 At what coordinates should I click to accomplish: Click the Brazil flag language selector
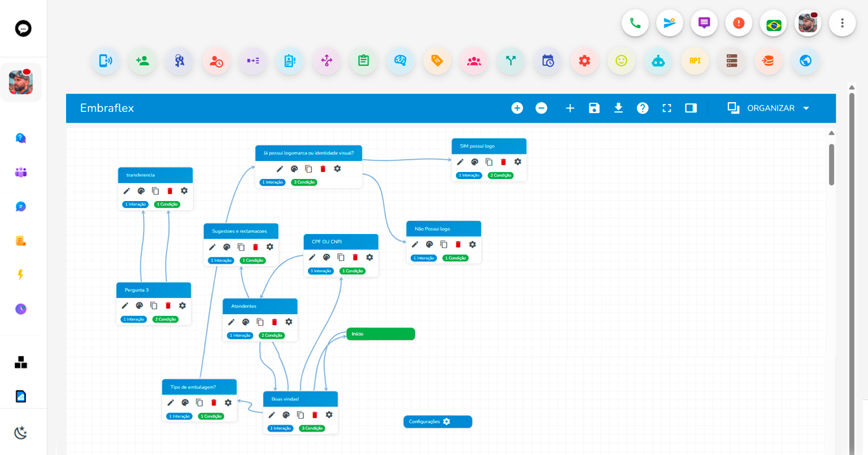click(773, 24)
